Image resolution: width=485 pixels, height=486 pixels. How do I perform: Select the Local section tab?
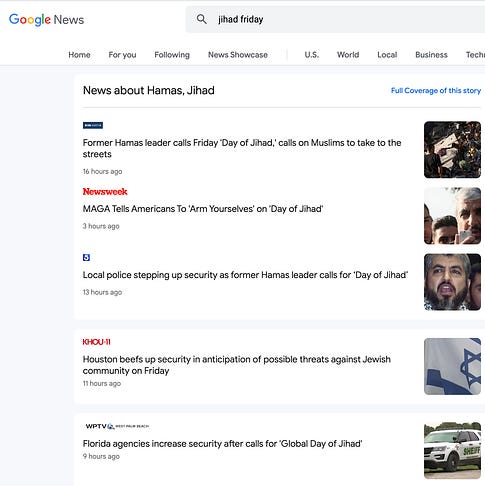(x=387, y=55)
